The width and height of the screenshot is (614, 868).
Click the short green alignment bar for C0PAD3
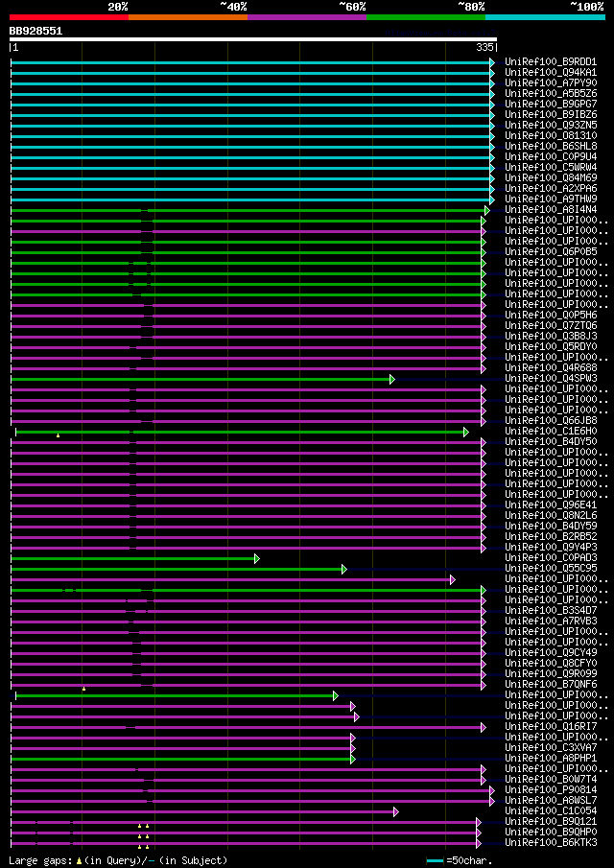tap(133, 558)
